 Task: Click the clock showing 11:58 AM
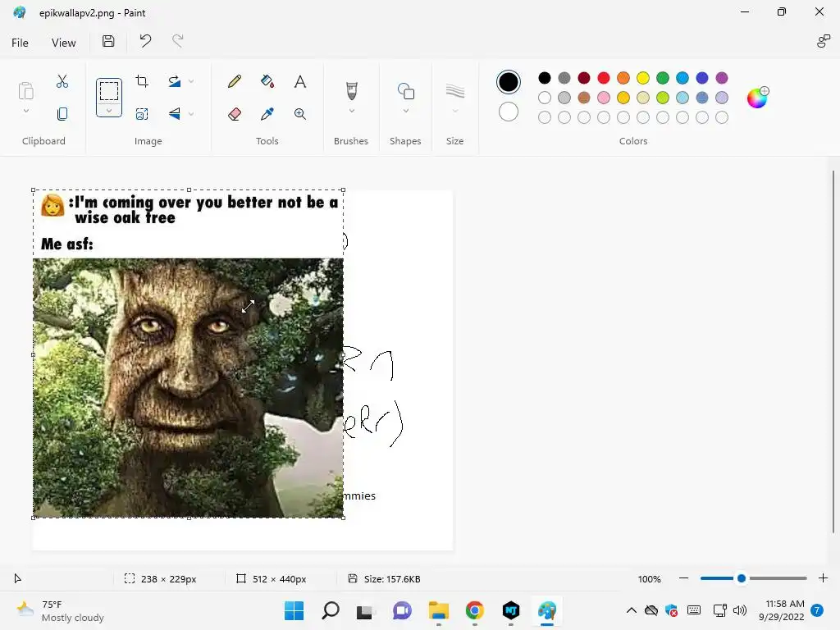(x=782, y=610)
